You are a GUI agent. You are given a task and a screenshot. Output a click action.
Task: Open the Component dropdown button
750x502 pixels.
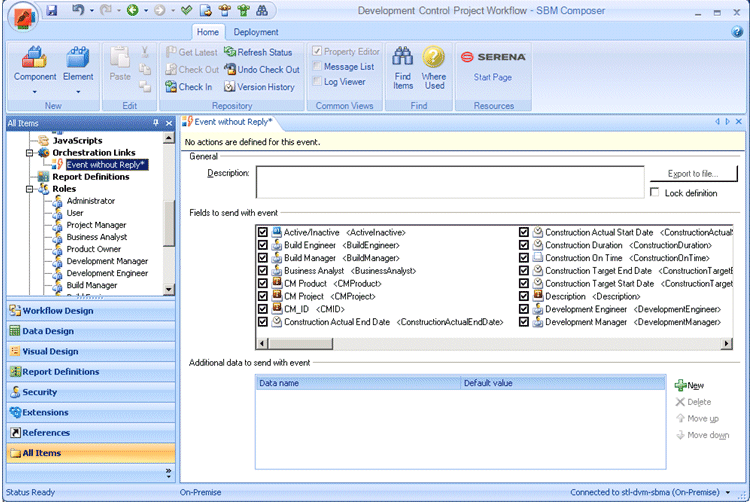35,90
